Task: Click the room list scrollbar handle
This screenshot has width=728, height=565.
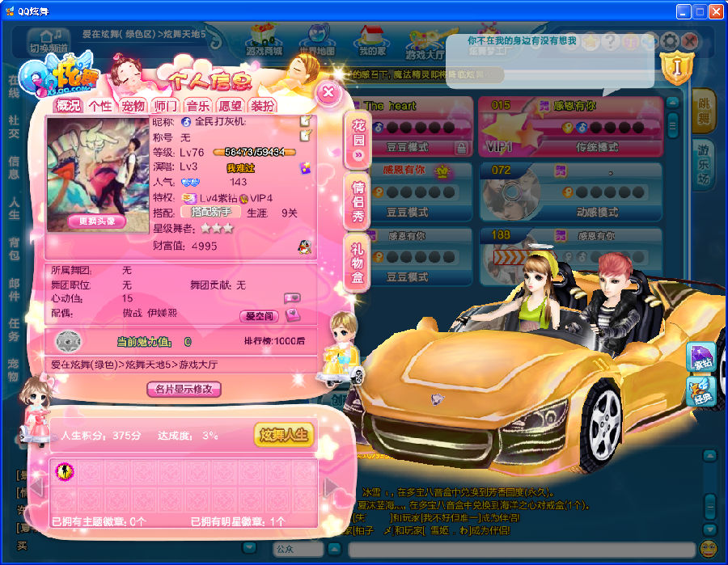Action: tap(672, 125)
